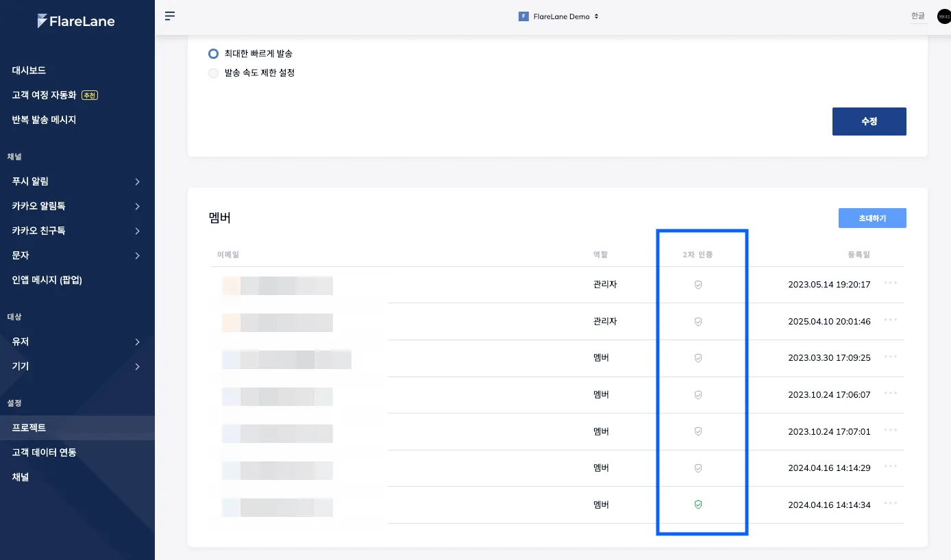The image size is (951, 560).
Task: Open 반복 발송 메시지 menu item
Action: tap(44, 120)
